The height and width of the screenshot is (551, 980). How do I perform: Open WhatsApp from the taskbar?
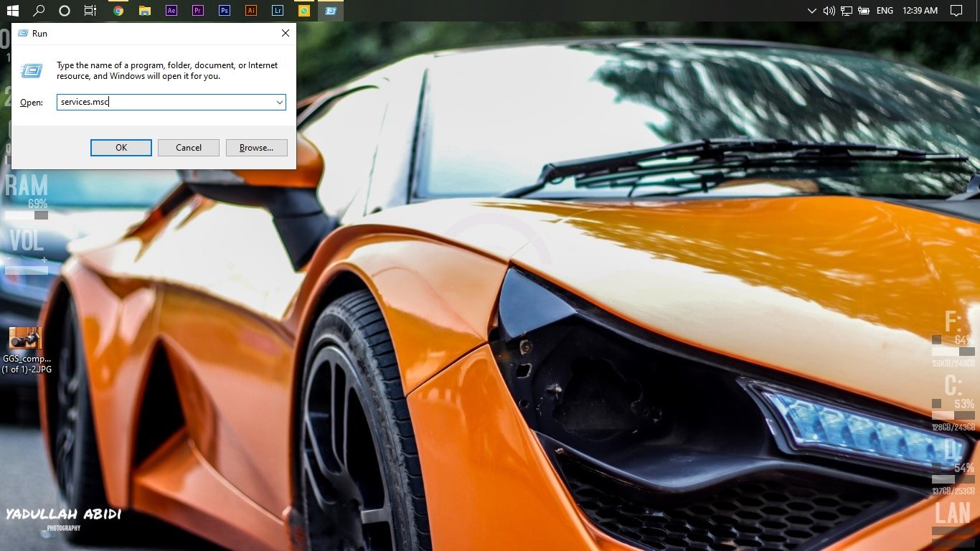click(304, 11)
